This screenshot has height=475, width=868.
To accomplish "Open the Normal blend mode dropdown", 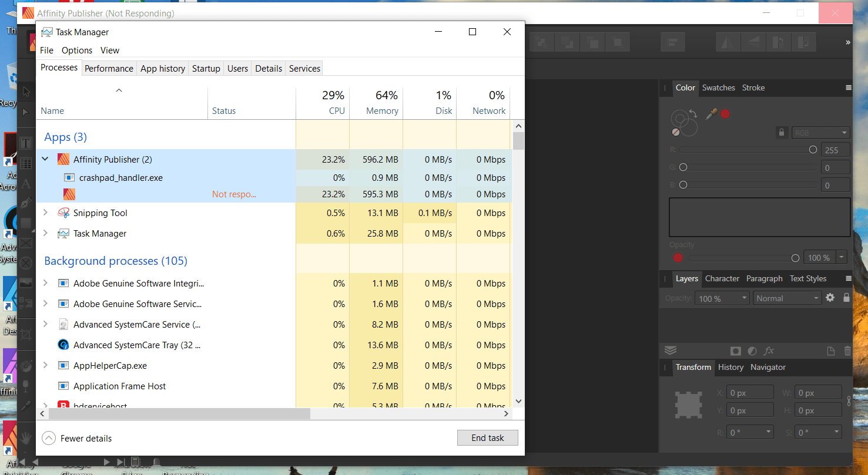I will click(x=786, y=298).
